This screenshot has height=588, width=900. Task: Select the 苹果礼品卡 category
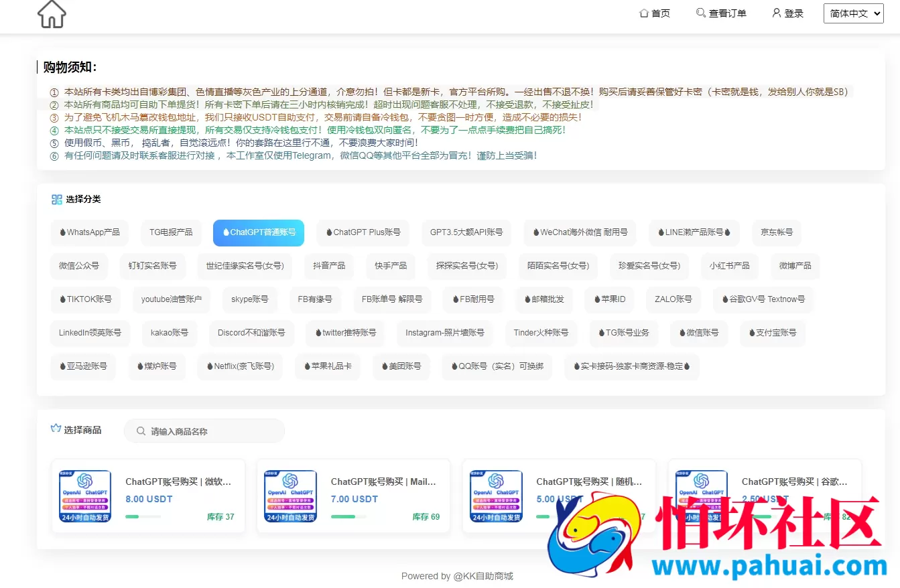tap(328, 366)
